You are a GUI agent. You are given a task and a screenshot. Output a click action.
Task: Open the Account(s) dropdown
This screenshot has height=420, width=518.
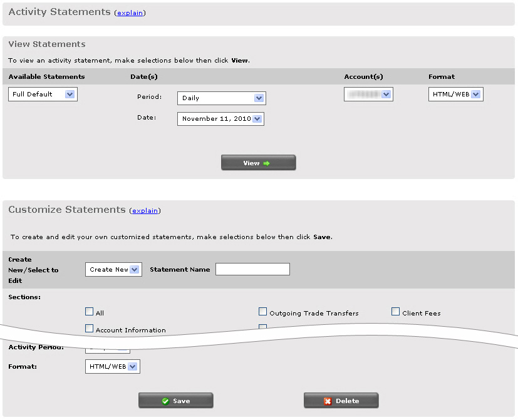386,95
